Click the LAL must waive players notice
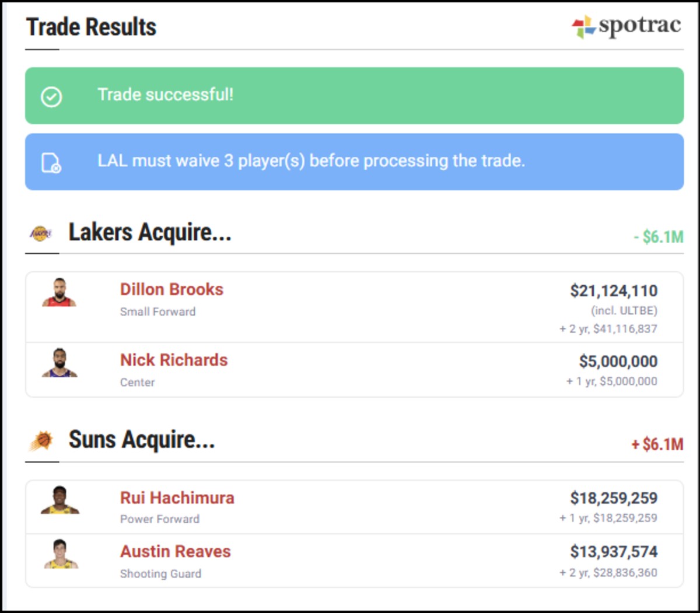Image resolution: width=700 pixels, height=613 pixels. point(354,162)
